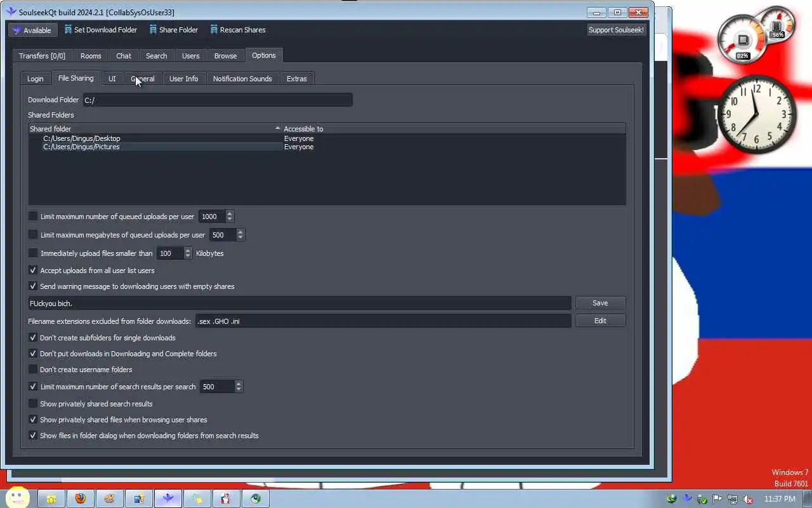Click the first yellow taskbar icon
Screen dimensions: 812x508
[x=51, y=498]
